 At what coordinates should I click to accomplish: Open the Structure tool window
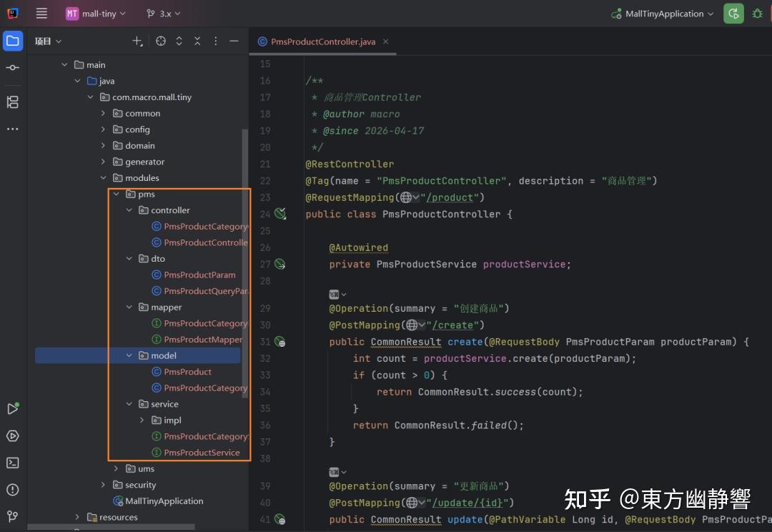tap(13, 102)
